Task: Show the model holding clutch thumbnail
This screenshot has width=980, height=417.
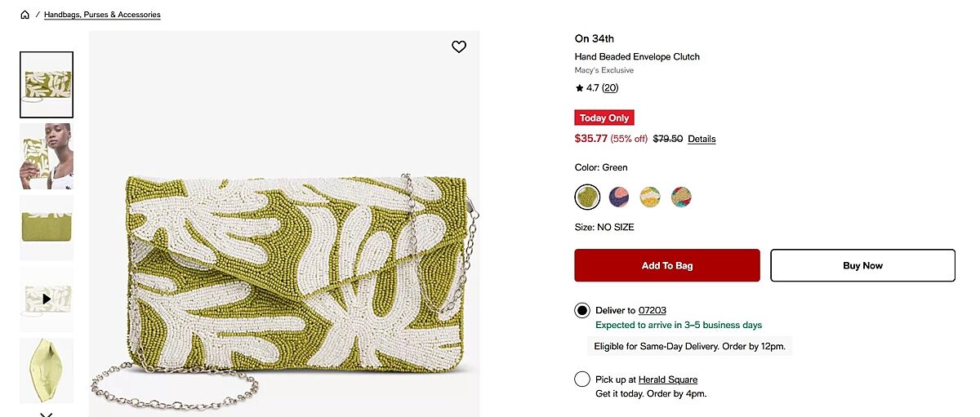Action: pyautogui.click(x=47, y=156)
